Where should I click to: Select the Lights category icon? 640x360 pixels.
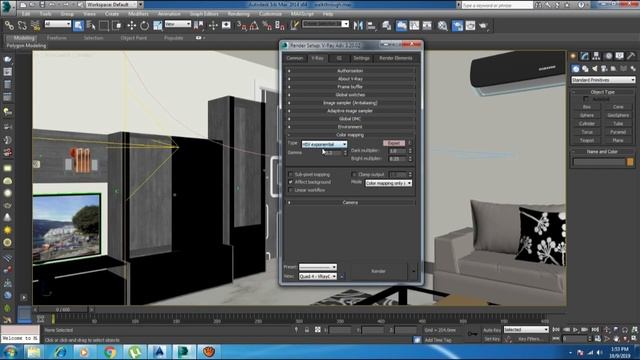(595, 69)
